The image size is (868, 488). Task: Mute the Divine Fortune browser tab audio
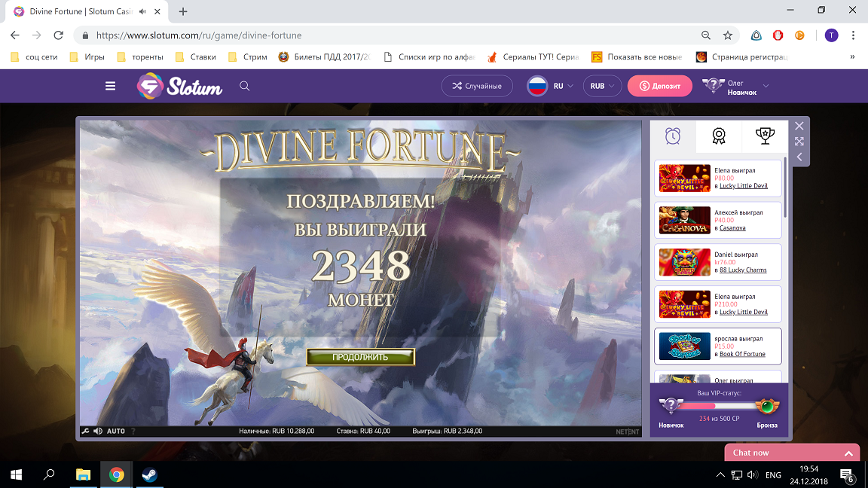(143, 11)
